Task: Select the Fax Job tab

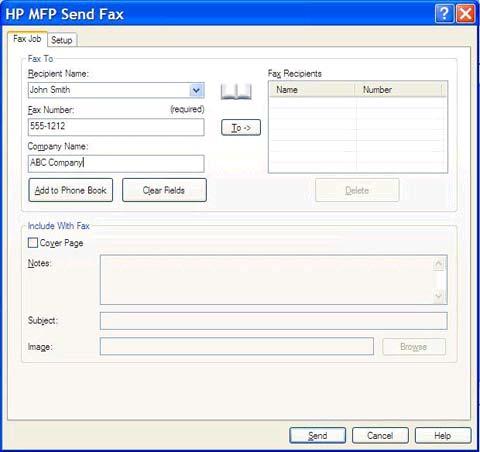Action: pos(27,39)
